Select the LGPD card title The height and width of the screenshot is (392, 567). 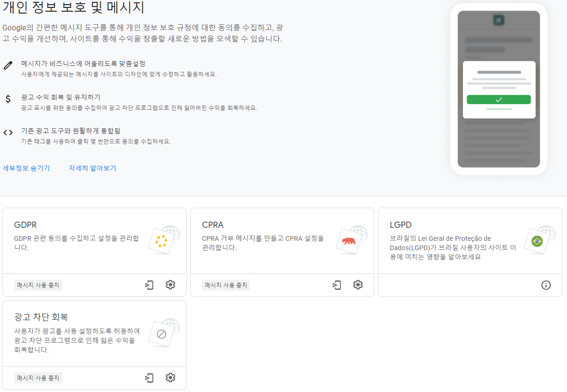point(400,225)
